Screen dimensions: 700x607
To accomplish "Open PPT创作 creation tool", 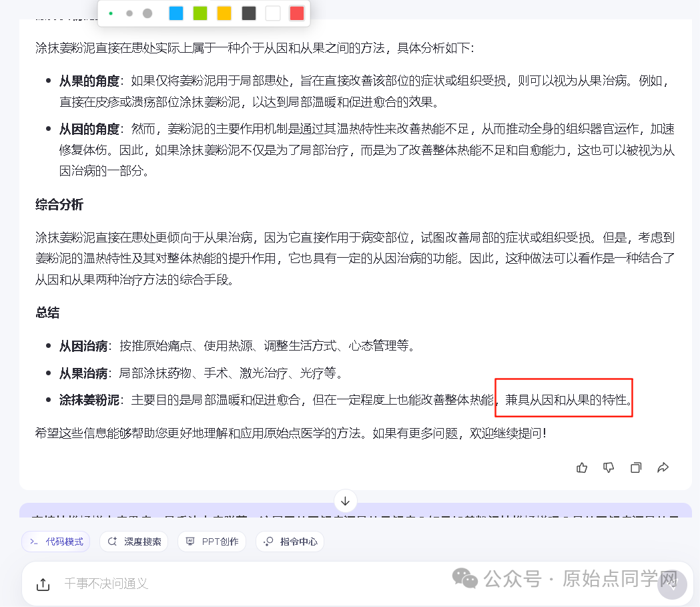I will click(x=212, y=542).
